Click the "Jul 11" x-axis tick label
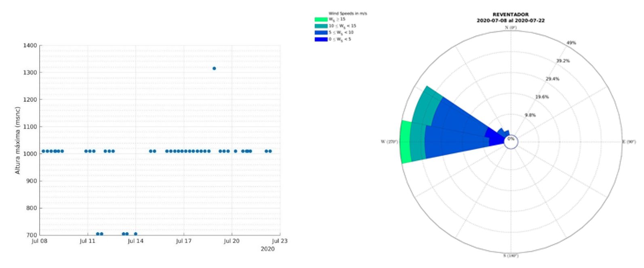The height and width of the screenshot is (268, 644). pos(87,241)
